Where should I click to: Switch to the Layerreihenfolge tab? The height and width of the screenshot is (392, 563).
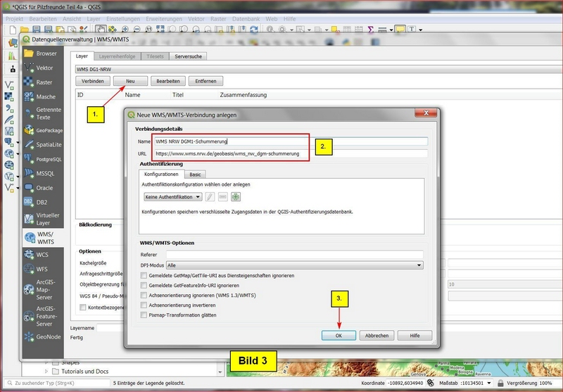click(x=117, y=56)
